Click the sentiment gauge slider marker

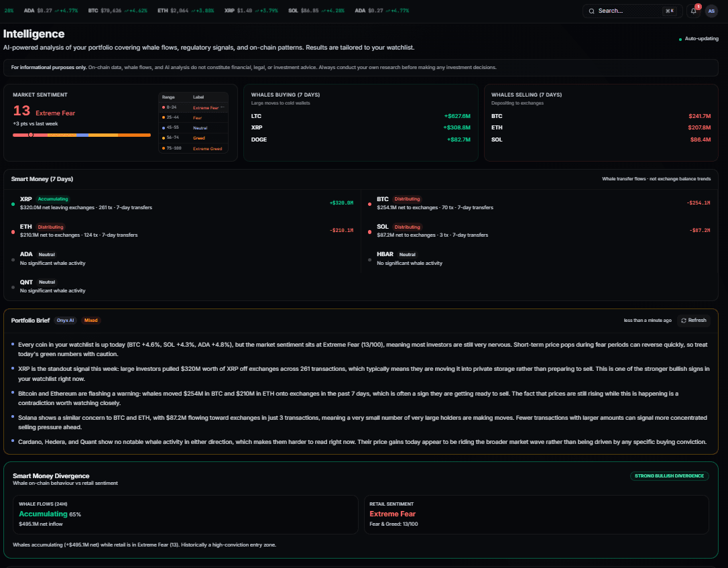pos(31,135)
